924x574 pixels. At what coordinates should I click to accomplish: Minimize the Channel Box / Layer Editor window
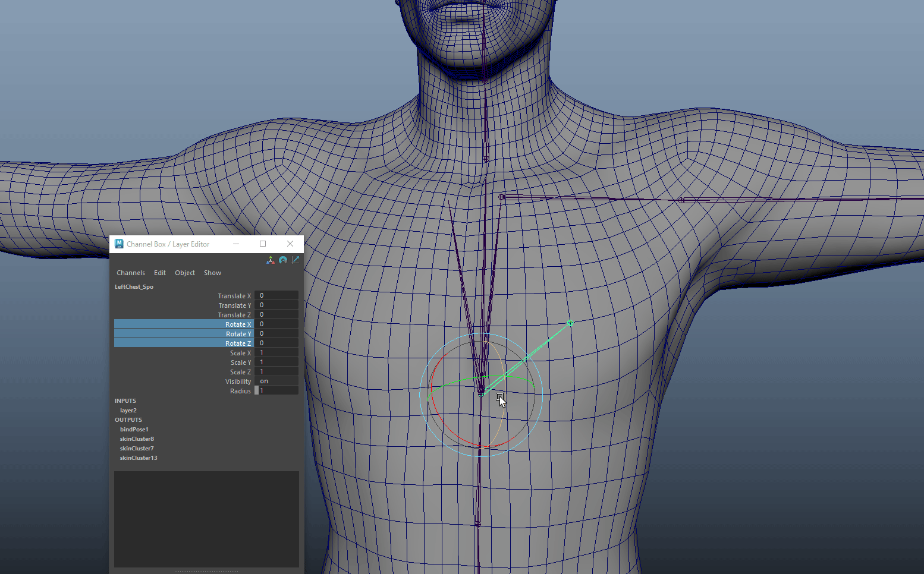click(236, 244)
